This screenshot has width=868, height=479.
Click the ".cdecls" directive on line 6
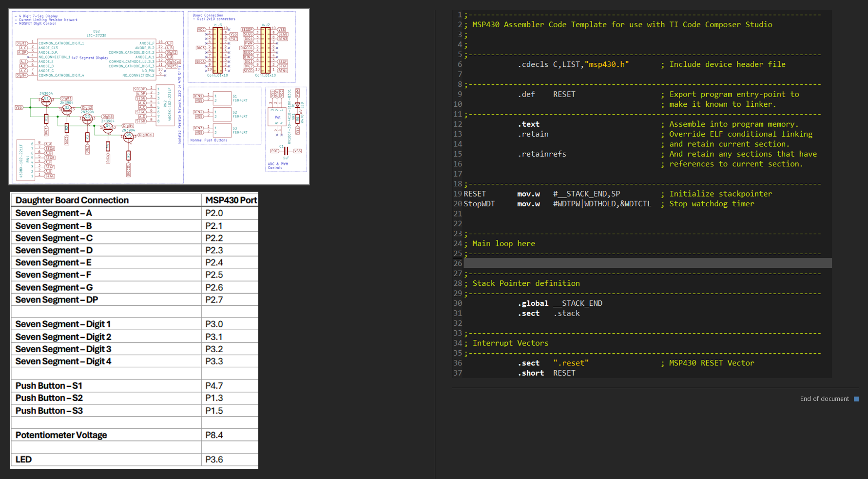pos(533,64)
